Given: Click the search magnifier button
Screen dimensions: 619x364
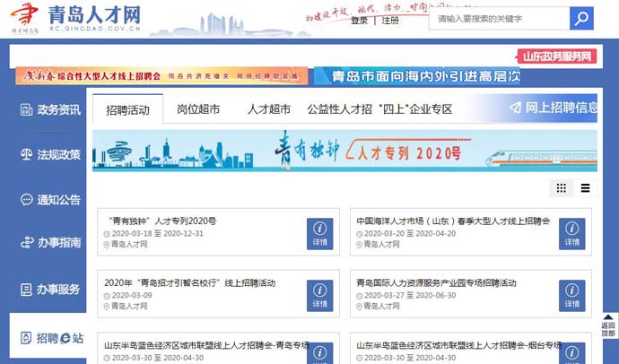Looking at the screenshot, I should (x=581, y=19).
